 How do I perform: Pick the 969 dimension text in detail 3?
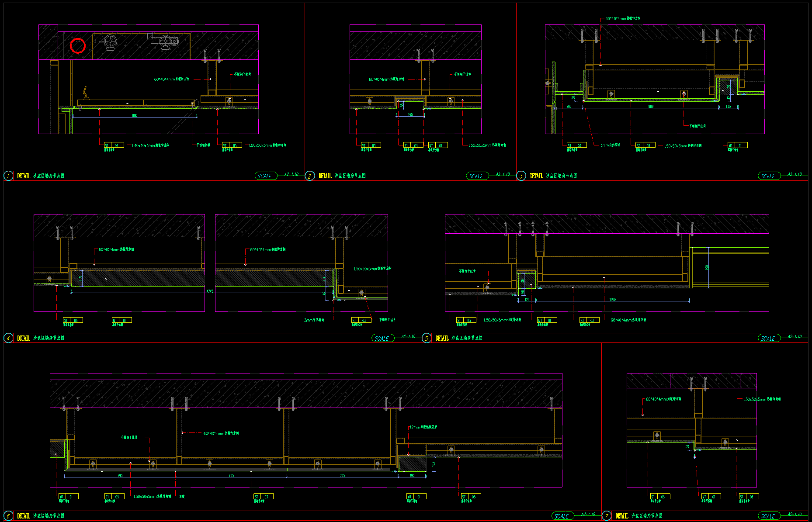point(651,107)
